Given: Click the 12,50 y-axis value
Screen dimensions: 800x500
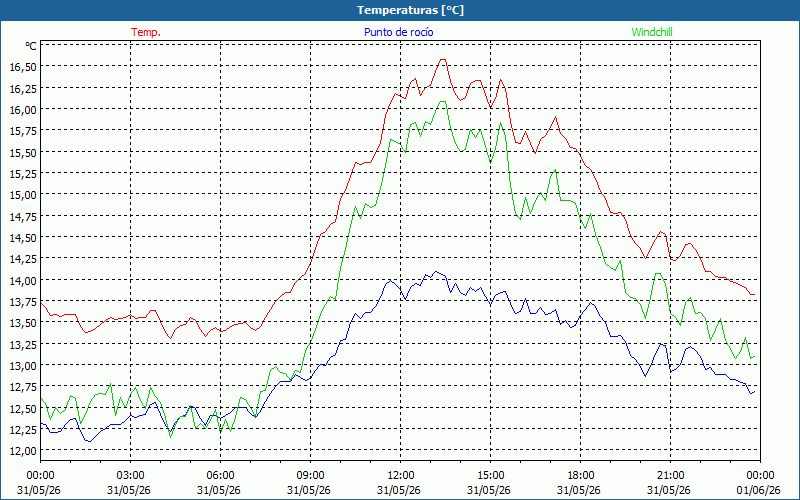Looking at the screenshot, I should pyautogui.click(x=23, y=408).
